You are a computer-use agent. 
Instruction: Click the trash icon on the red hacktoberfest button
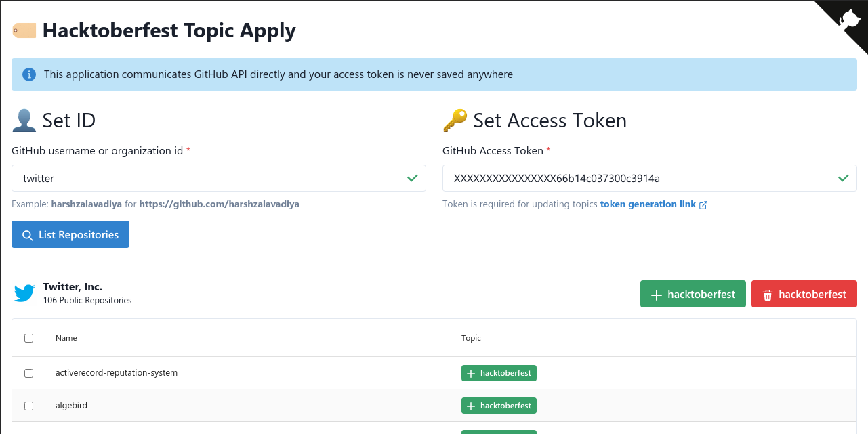point(769,294)
